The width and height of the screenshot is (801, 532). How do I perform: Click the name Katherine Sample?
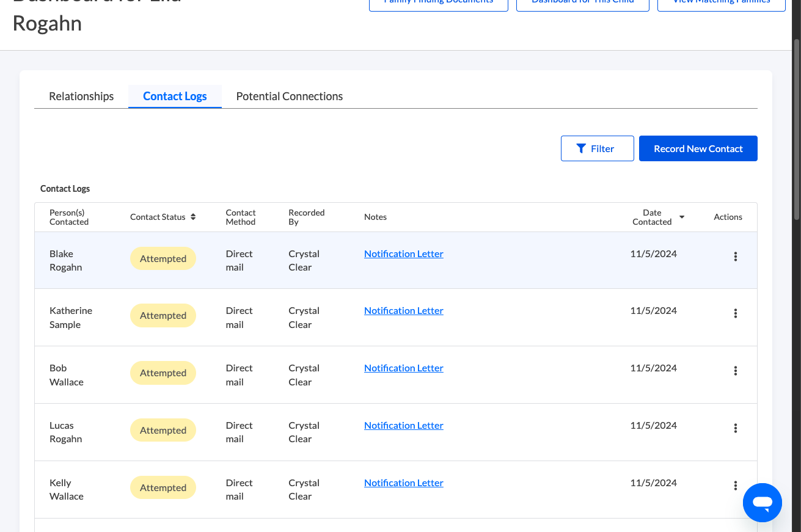coord(71,318)
